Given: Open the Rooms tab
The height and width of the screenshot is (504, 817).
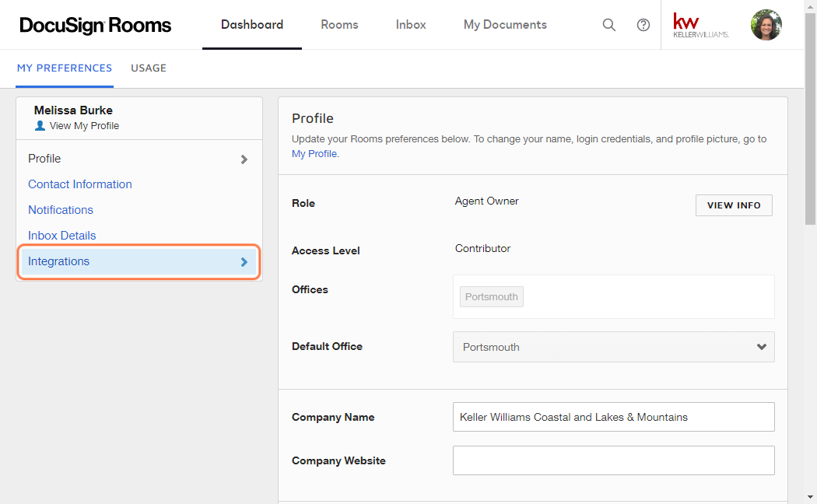Looking at the screenshot, I should [x=339, y=24].
